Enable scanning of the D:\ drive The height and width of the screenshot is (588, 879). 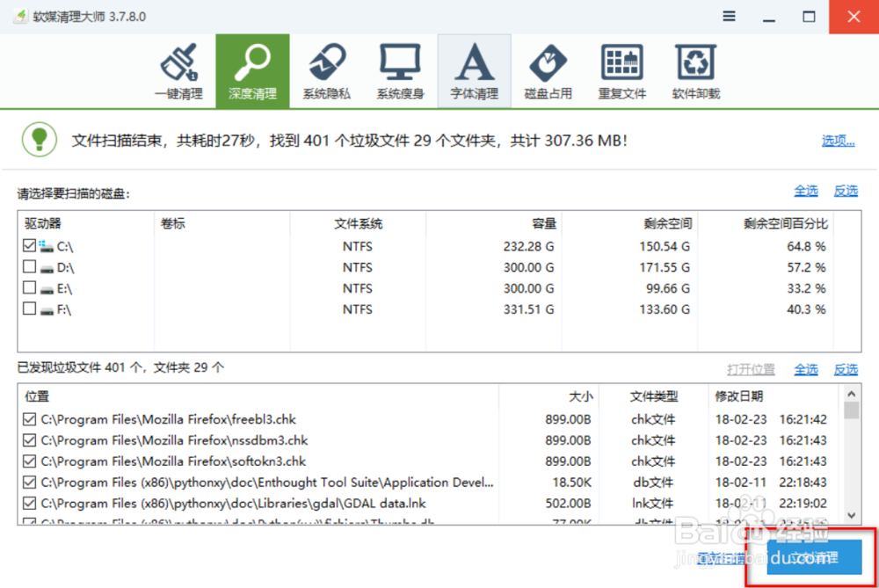[29, 267]
